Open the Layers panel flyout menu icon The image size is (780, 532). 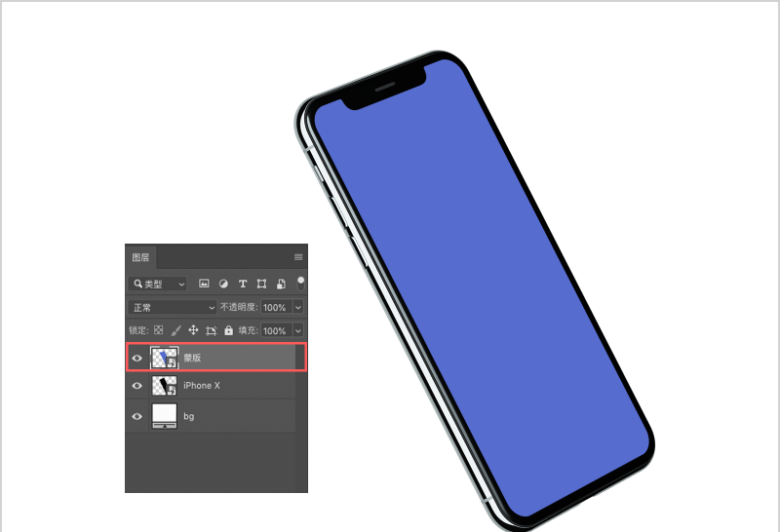(298, 257)
